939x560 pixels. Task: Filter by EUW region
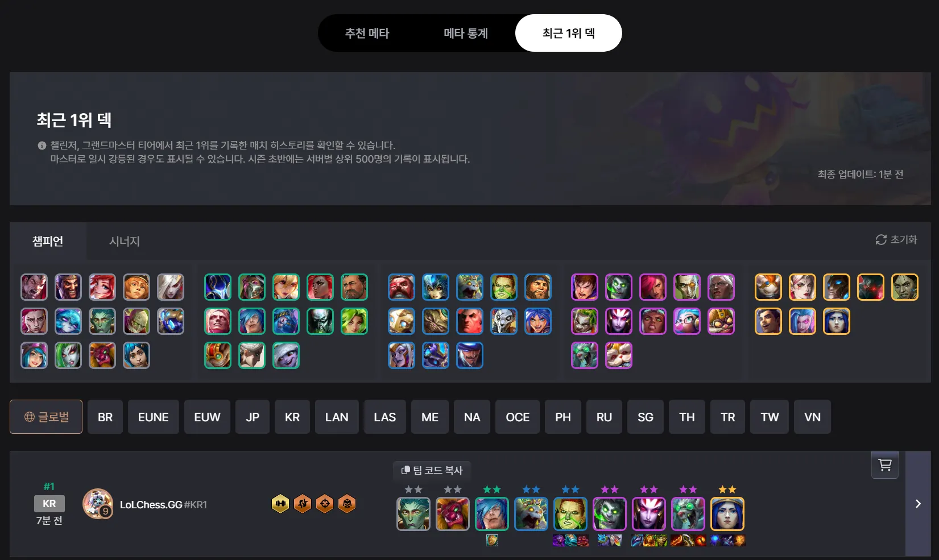[x=207, y=417]
